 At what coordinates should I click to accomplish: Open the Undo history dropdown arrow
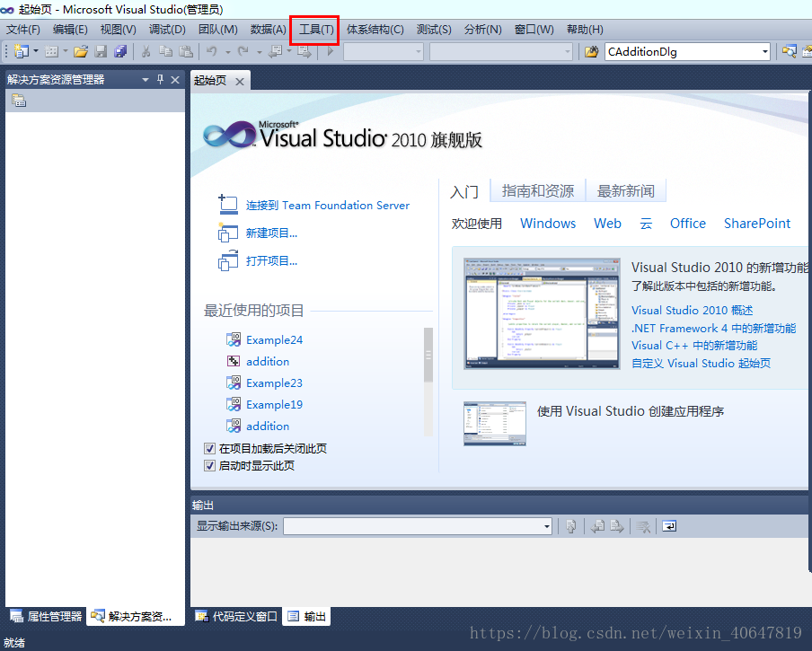228,51
